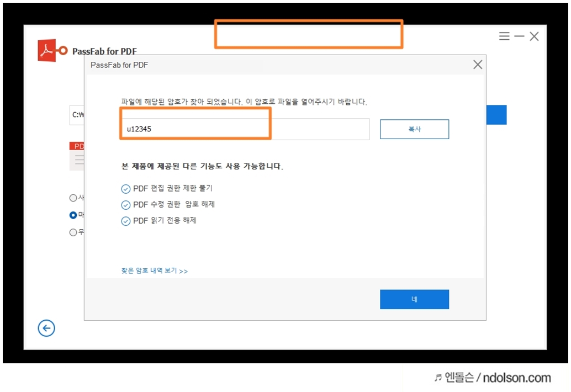Click the heading 본 제품에 제공된 다른 기능도 사용 가능합니다

click(202, 166)
